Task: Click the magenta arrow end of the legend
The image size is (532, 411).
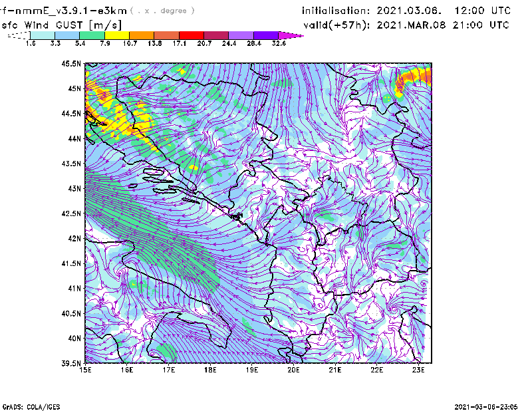Action: [291, 35]
